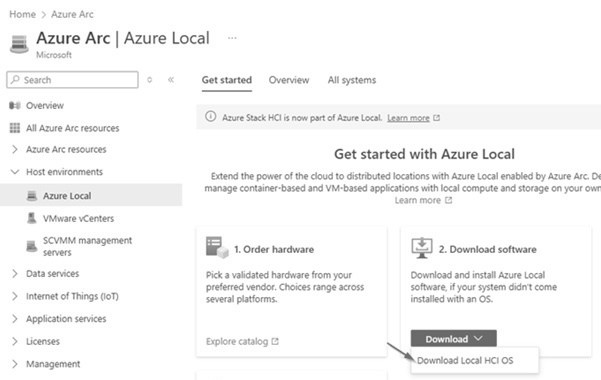
Task: Click the 'Microsoft' subtitle text
Action: click(54, 55)
